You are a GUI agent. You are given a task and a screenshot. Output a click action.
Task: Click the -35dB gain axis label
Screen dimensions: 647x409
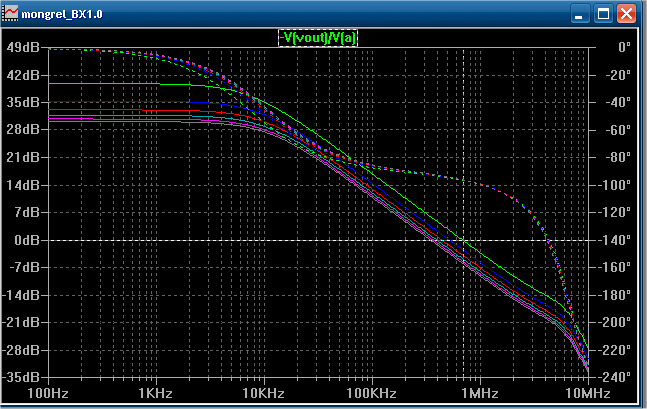click(x=21, y=377)
